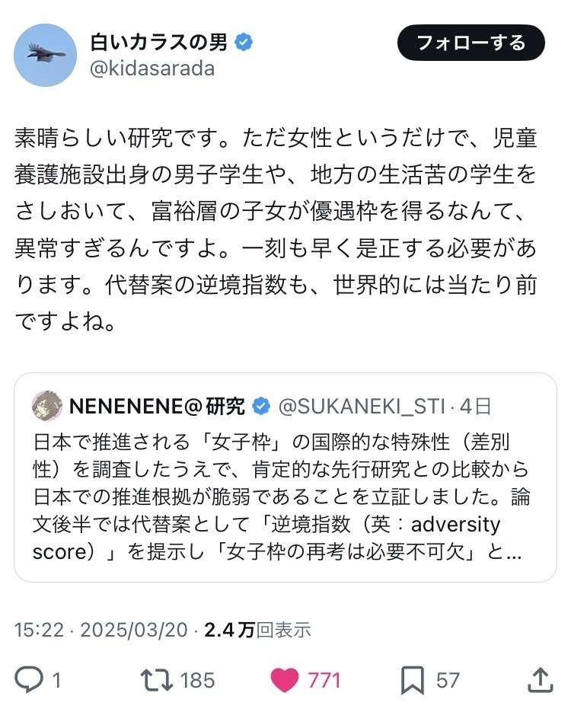This screenshot has height=728, width=571.
Task: Click the 771 likes count
Action: (324, 679)
